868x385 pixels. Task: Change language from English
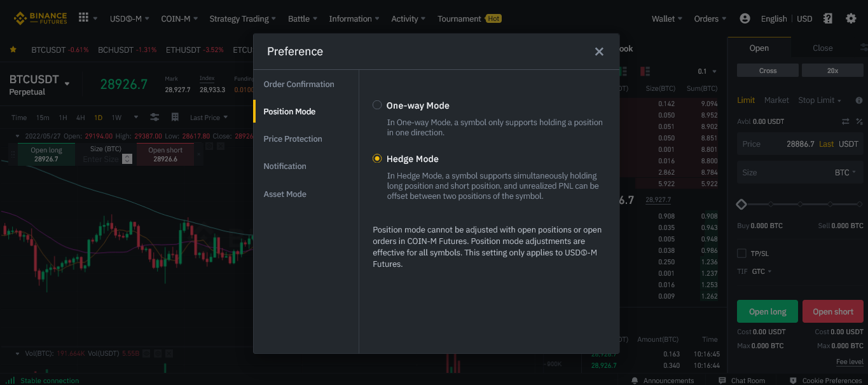[x=774, y=18]
